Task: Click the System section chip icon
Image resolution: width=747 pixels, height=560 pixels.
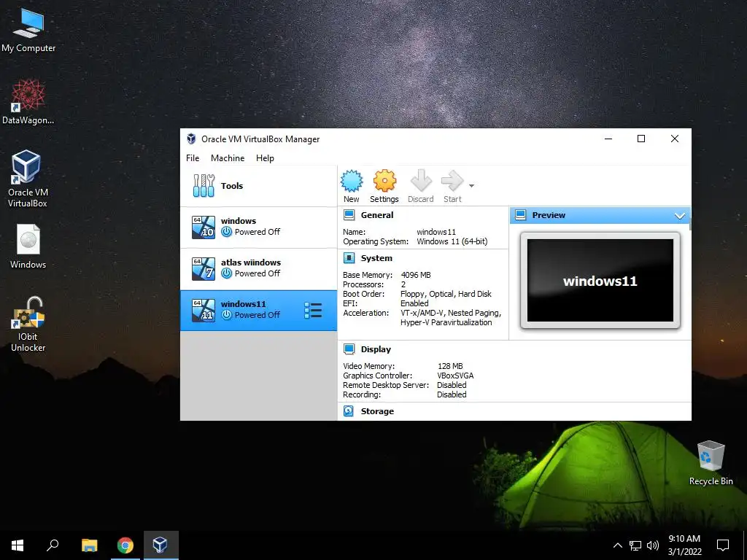Action: [x=349, y=258]
